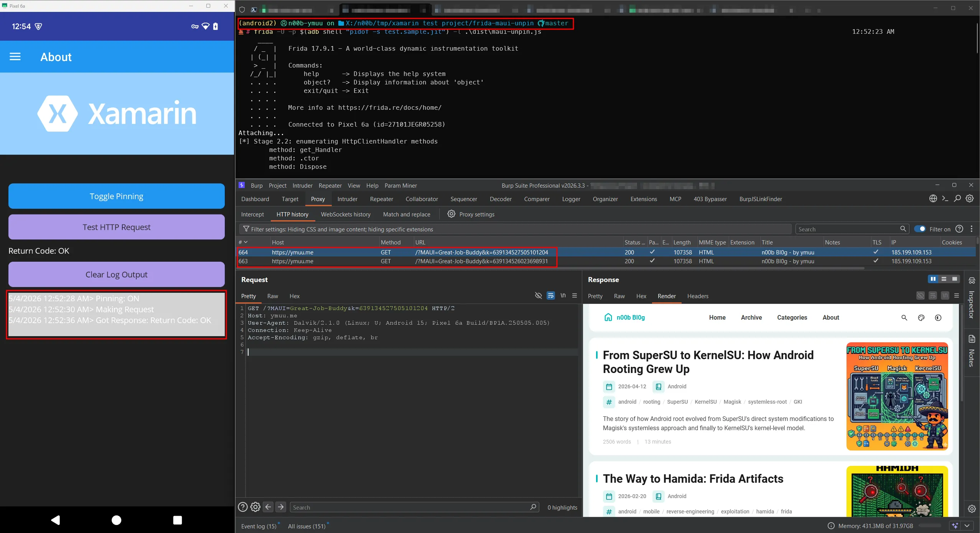Tap the Android home navigation button
Image resolution: width=980 pixels, height=533 pixels.
pyautogui.click(x=117, y=520)
